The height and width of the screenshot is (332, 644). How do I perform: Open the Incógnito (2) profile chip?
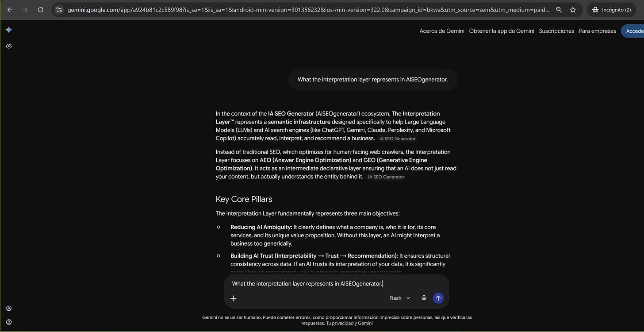612,10
